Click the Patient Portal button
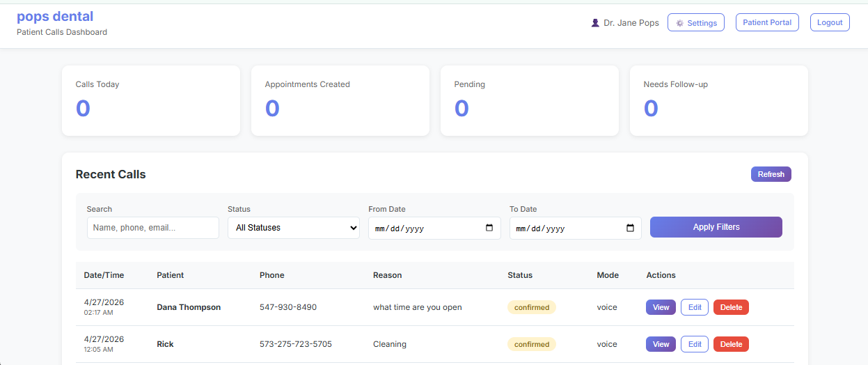Viewport: 868px width, 365px height. point(767,22)
